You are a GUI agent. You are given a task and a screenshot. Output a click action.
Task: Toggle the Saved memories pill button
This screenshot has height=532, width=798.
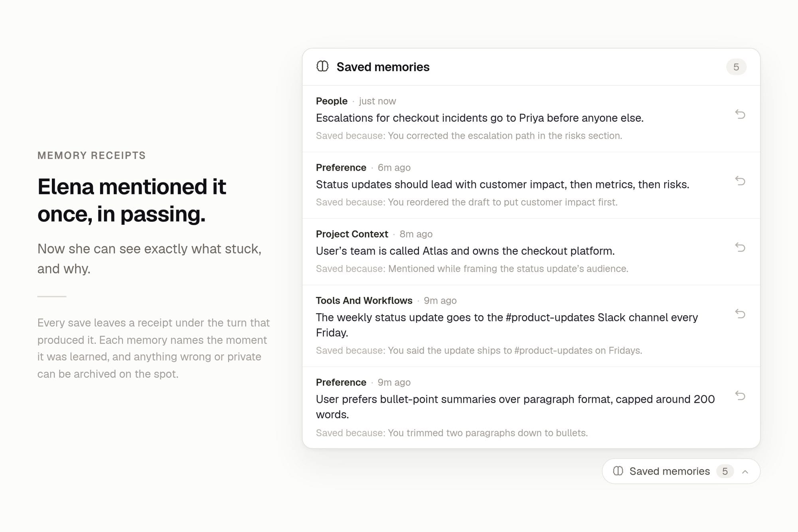pyautogui.click(x=681, y=471)
